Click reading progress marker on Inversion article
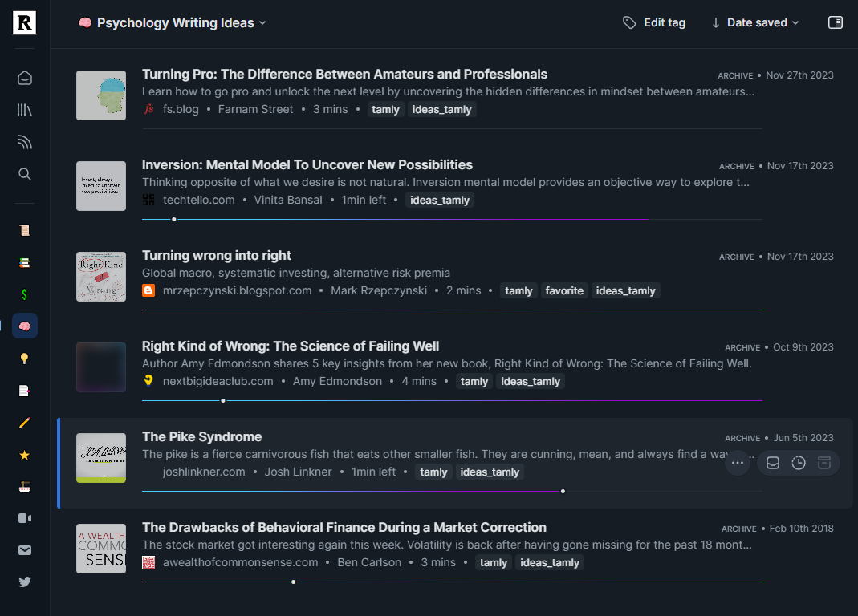 [x=174, y=220]
